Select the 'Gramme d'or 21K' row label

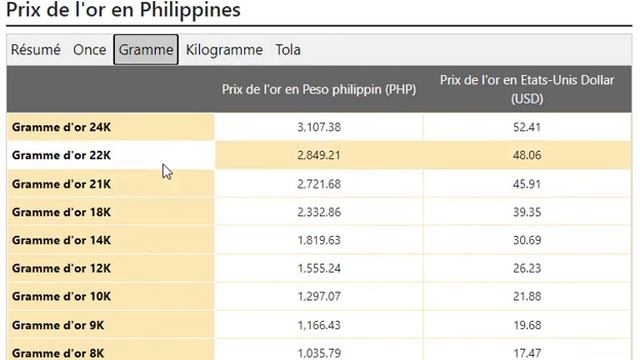(61, 184)
